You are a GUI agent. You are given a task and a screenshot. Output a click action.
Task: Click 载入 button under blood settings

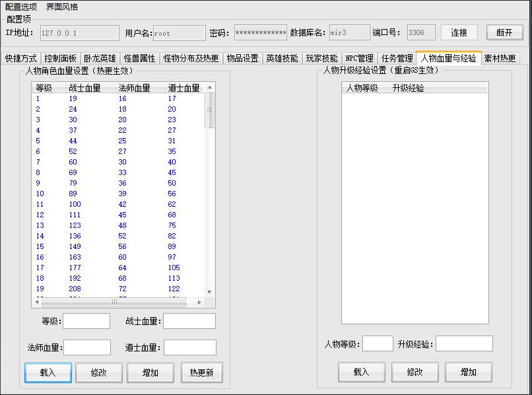48,373
